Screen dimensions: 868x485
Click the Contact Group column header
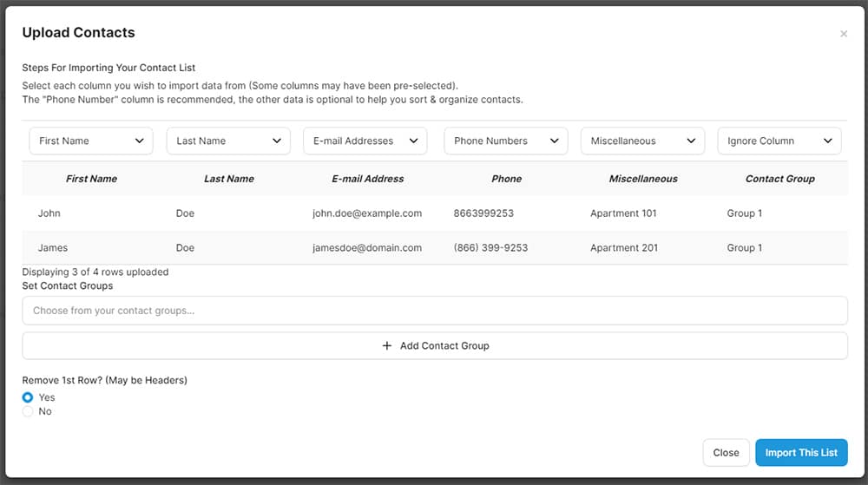point(779,179)
